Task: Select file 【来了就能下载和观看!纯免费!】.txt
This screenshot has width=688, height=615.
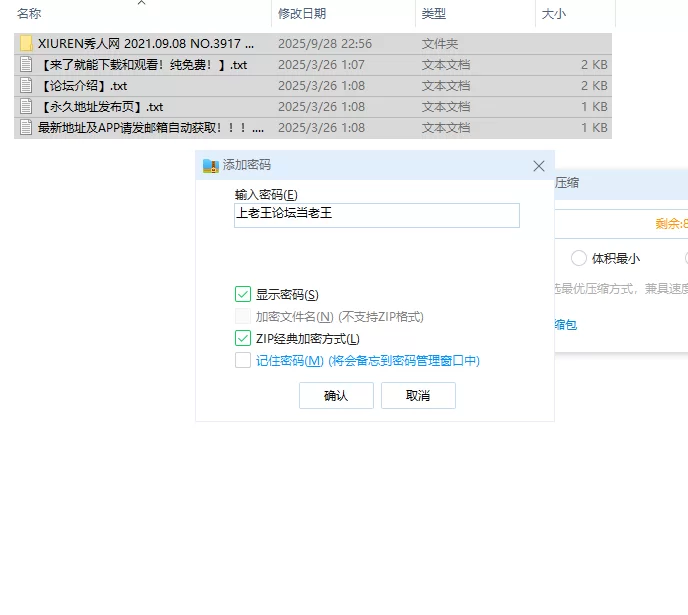Action: click(143, 64)
